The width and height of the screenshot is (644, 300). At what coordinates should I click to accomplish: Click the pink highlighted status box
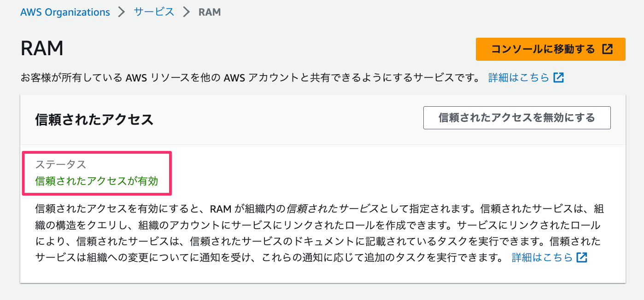coord(97,173)
